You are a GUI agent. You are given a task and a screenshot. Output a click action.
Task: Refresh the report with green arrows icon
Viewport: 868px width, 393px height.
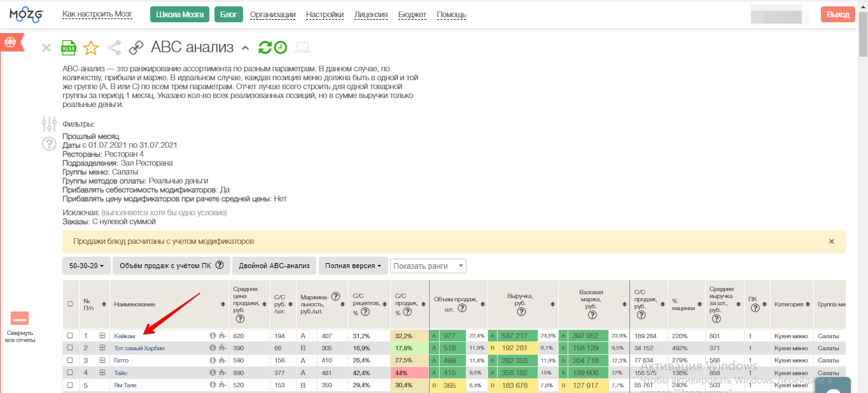pyautogui.click(x=265, y=47)
